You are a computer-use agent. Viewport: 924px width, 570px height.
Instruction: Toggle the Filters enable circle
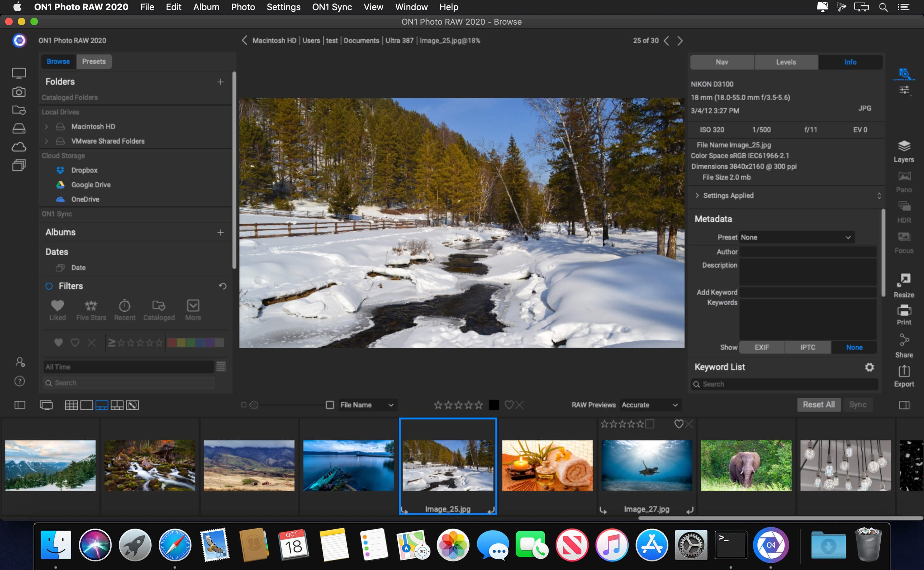[49, 286]
